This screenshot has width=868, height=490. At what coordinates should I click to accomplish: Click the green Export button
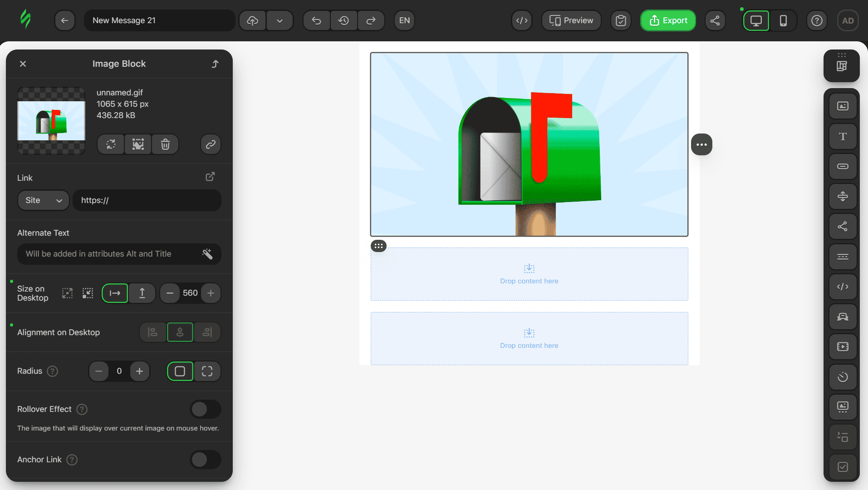pyautogui.click(x=667, y=20)
